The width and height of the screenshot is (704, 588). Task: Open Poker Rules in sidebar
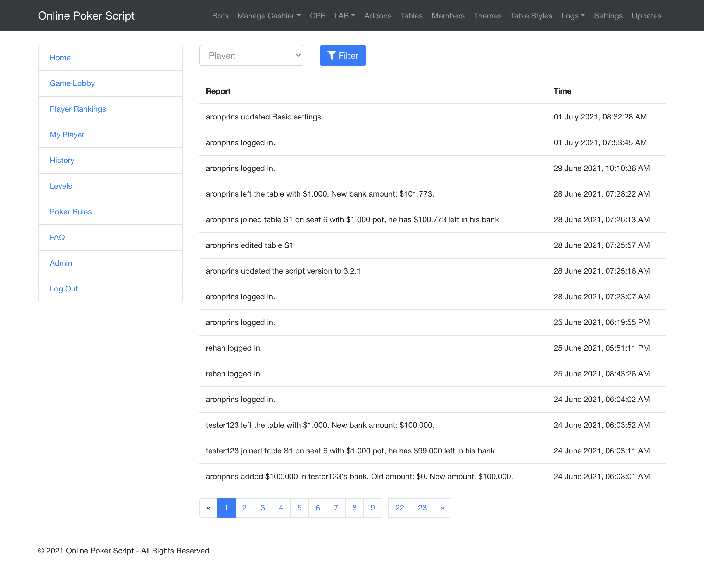click(71, 212)
